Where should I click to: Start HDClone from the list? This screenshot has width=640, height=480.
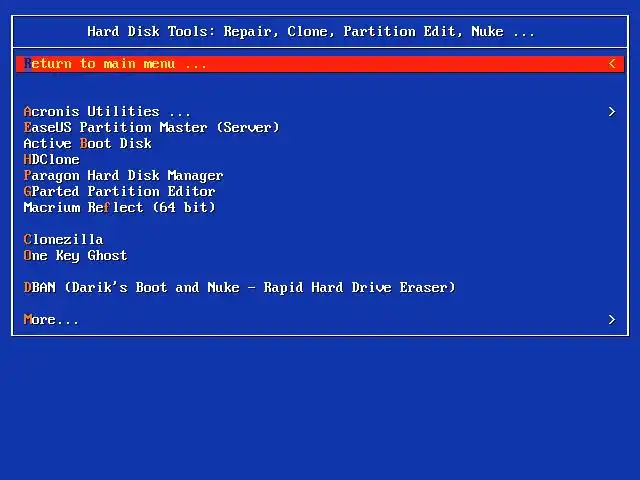(x=51, y=159)
